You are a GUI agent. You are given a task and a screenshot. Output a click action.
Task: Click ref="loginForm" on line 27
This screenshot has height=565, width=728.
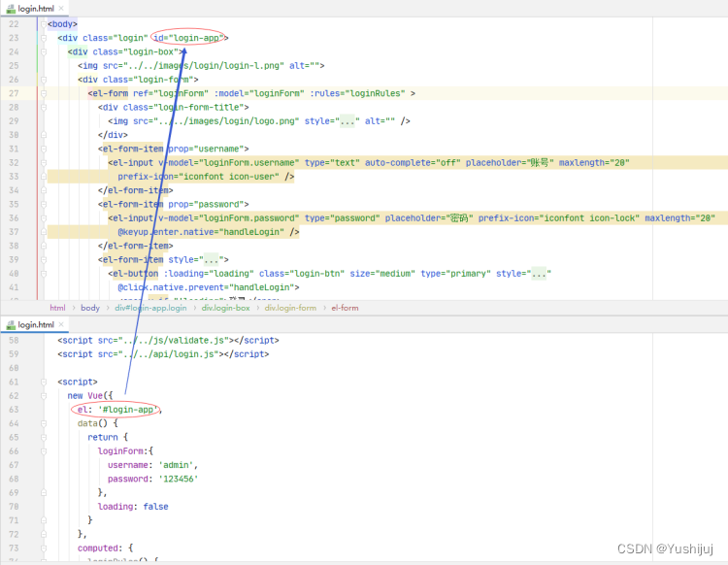pyautogui.click(x=171, y=93)
